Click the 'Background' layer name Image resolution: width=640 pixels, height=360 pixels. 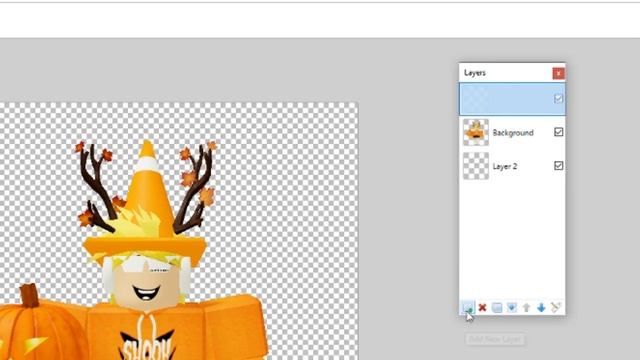click(x=513, y=133)
